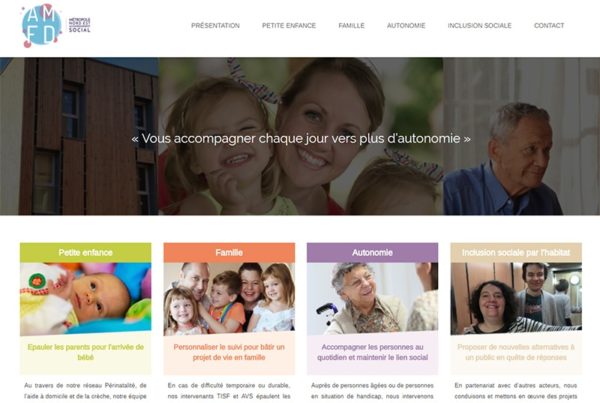Screen dimensions: 600x403
Task: Open the elderly woman photo thumbnail
Action: tap(372, 298)
